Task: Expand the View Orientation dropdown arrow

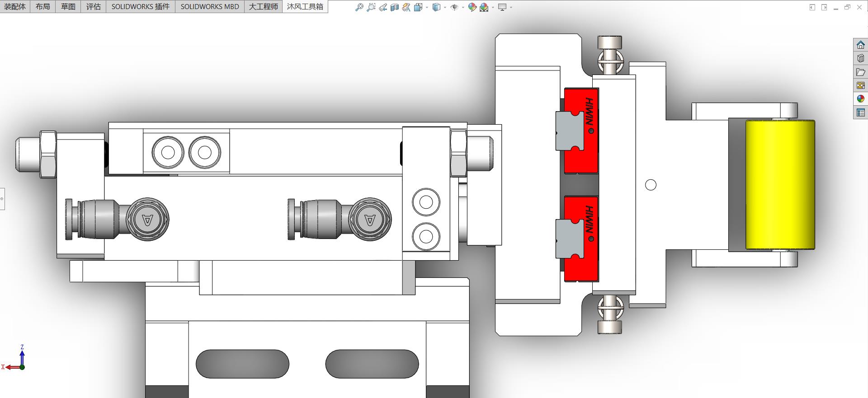Action: 427,7
